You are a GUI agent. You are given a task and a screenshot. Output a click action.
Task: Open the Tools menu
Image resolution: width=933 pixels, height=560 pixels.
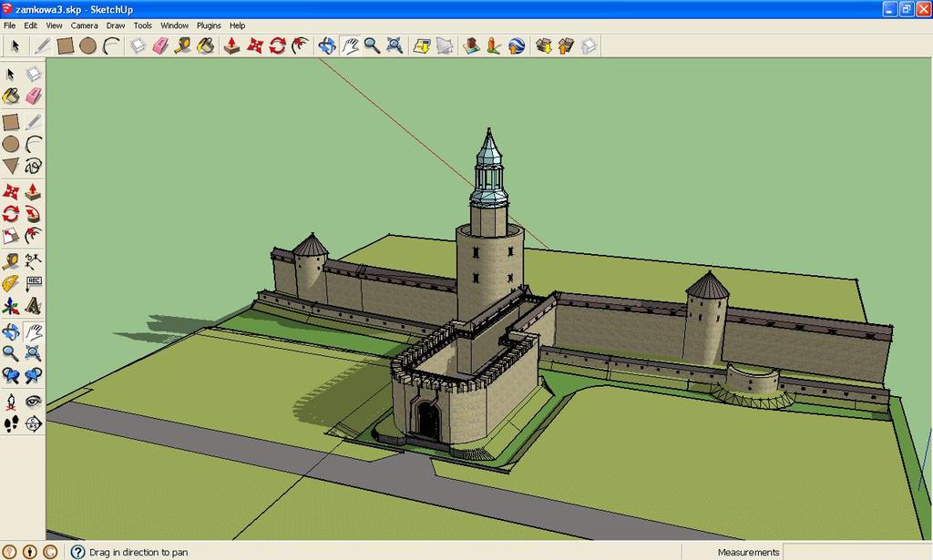pyautogui.click(x=142, y=25)
